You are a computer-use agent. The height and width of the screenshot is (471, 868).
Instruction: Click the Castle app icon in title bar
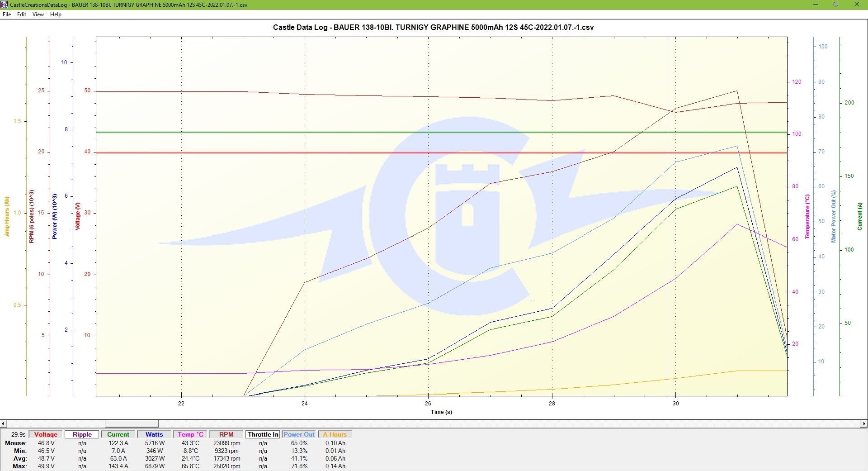click(4, 5)
